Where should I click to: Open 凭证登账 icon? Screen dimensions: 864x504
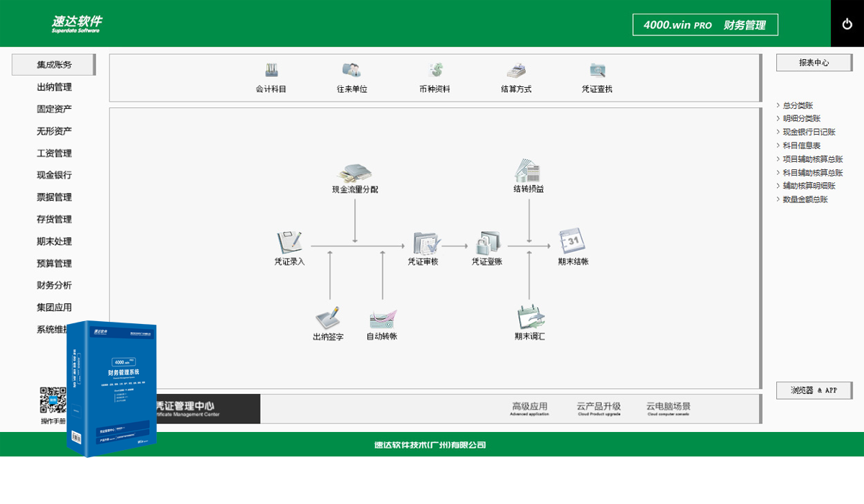[487, 243]
